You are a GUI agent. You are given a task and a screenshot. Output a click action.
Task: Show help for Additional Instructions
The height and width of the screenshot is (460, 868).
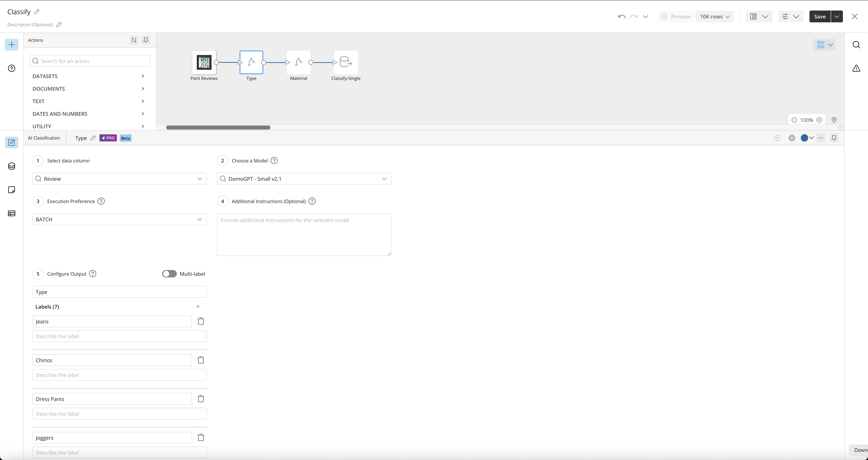tap(312, 201)
